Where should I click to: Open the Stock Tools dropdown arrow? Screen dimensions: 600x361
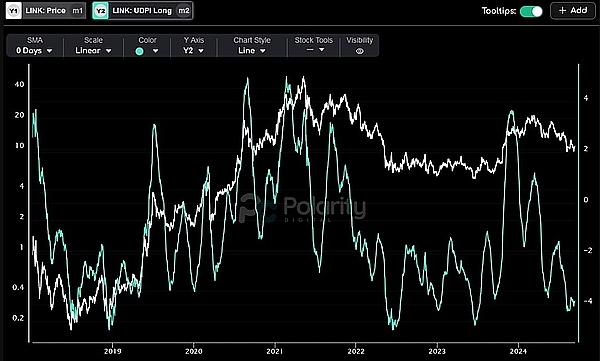coord(321,50)
